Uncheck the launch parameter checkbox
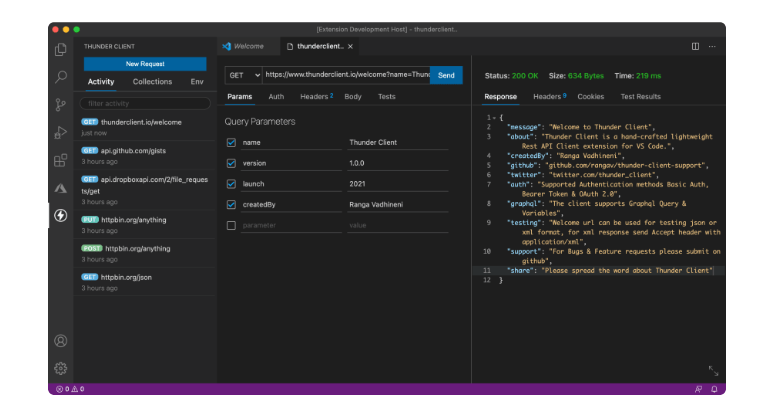Viewport: 768px width, 417px height. point(231,184)
